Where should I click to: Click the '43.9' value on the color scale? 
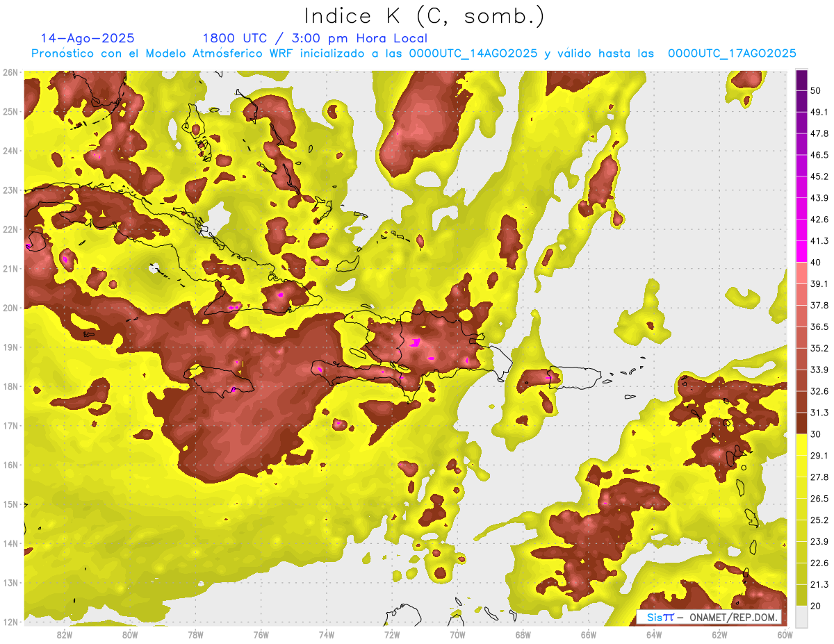click(x=819, y=198)
